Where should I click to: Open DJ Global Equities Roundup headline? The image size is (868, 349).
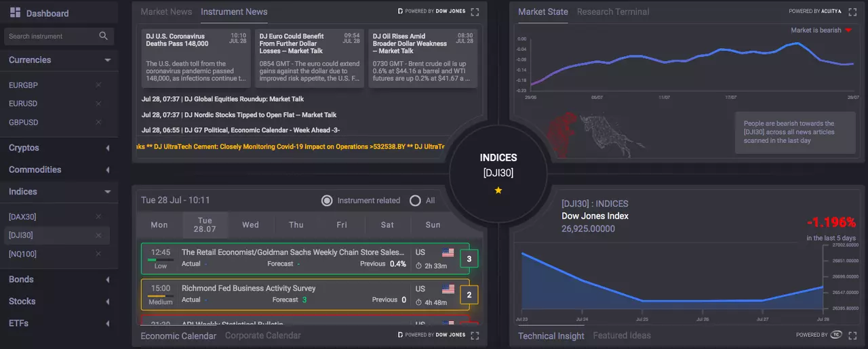coord(222,99)
